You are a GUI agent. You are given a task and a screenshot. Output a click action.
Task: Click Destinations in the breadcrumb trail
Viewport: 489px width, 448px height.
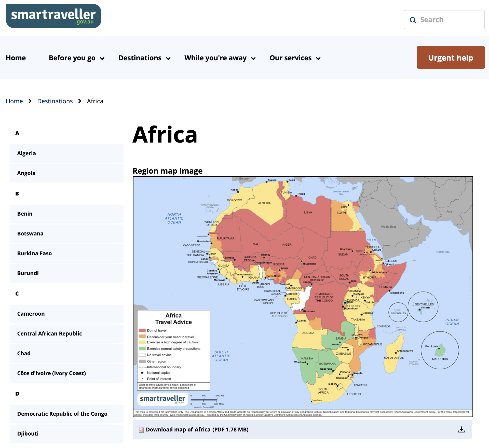coord(55,101)
